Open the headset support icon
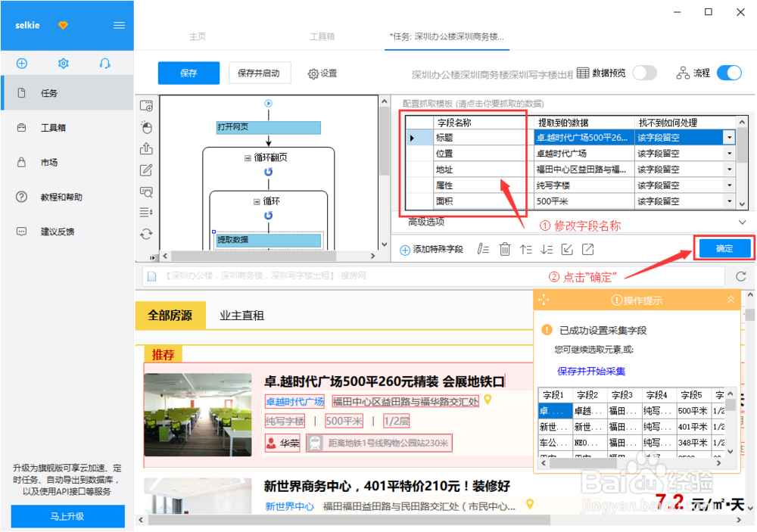Screen dimensions: 757x532 (104, 64)
